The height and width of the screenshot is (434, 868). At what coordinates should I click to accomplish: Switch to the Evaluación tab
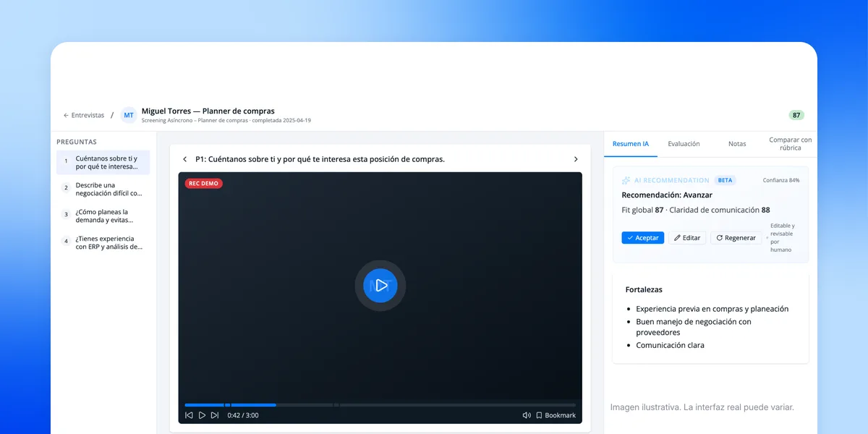point(684,144)
